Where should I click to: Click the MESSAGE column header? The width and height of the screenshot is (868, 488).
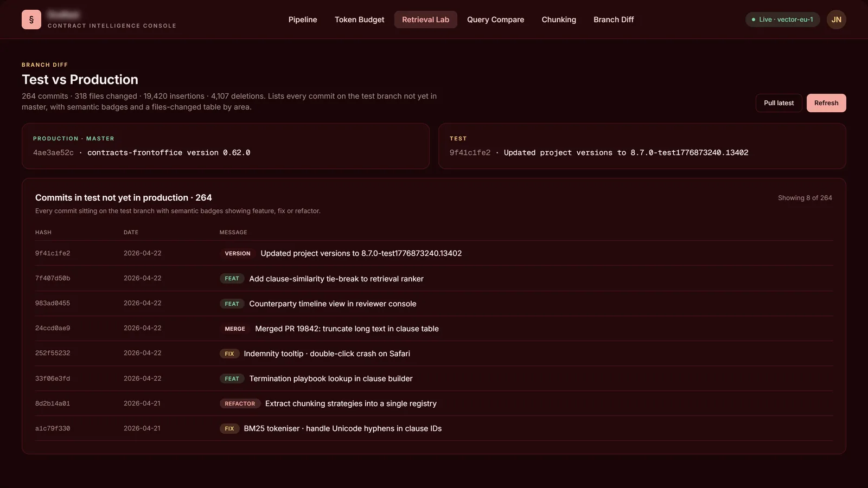233,232
